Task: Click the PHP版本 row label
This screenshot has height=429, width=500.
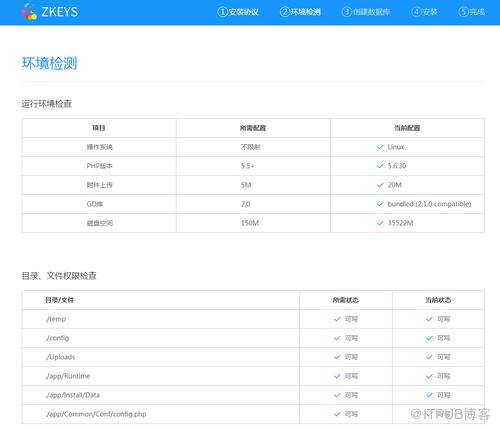Action: pos(100,166)
